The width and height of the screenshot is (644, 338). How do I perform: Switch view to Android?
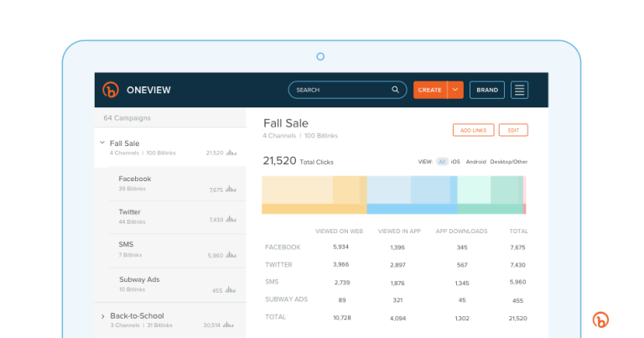point(475,162)
